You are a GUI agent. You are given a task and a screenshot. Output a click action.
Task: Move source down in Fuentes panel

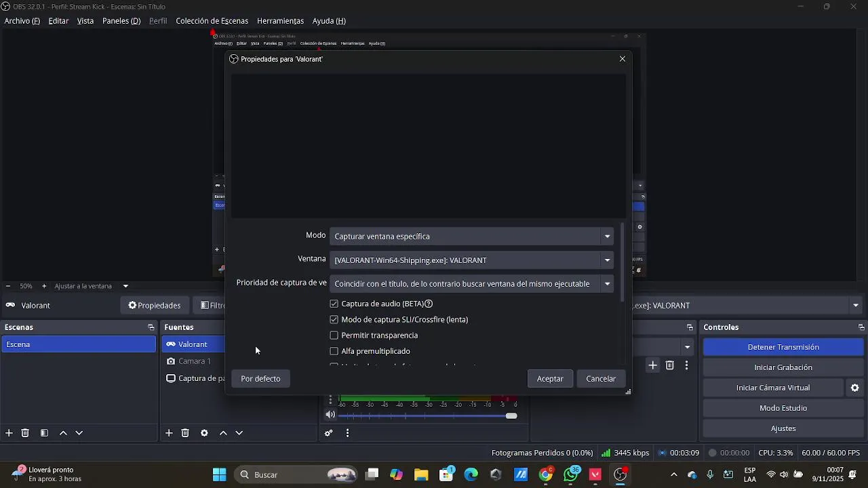tap(239, 433)
